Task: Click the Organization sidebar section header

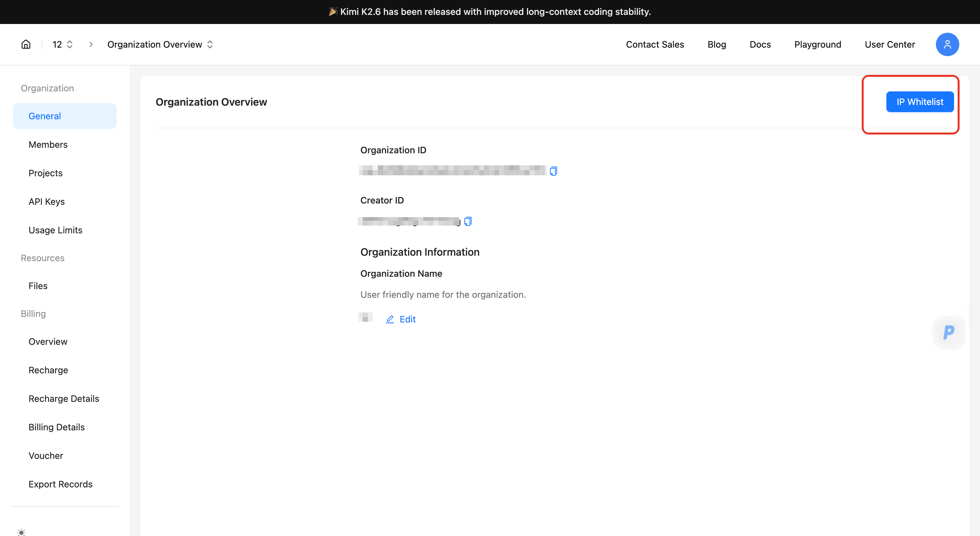Action: click(x=47, y=88)
